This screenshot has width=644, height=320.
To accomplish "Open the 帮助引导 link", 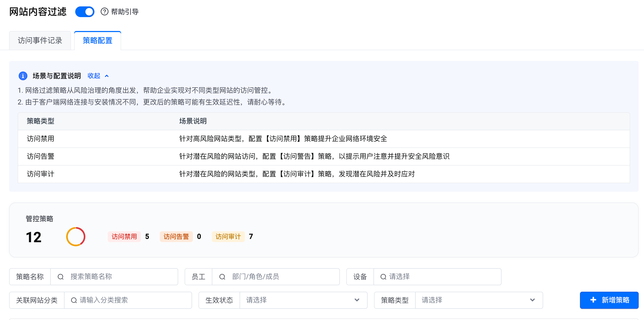I will 125,12.
